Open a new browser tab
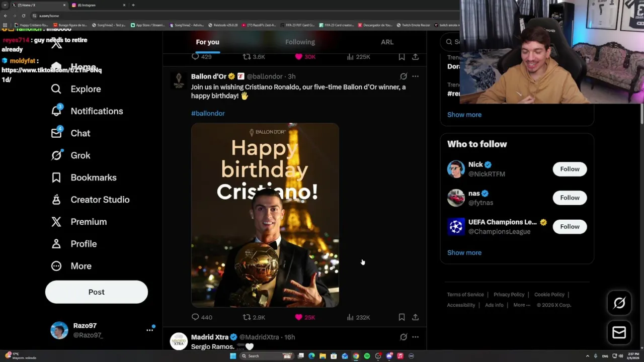Viewport: 644px width, 362px height. click(x=133, y=5)
